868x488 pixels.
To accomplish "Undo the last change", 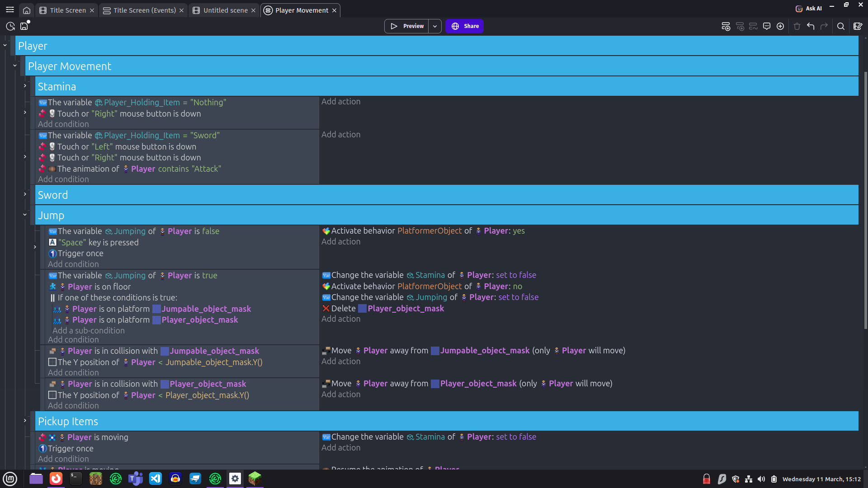I will pos(811,26).
